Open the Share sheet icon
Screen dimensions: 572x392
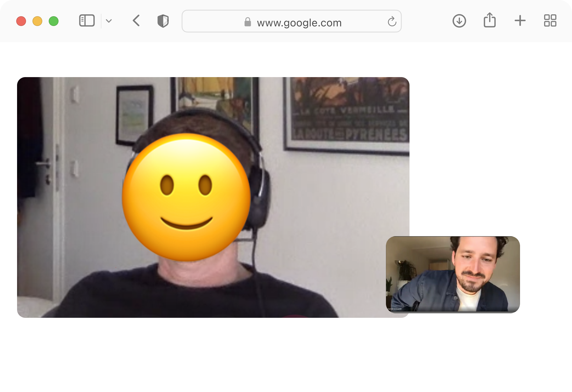click(x=489, y=20)
